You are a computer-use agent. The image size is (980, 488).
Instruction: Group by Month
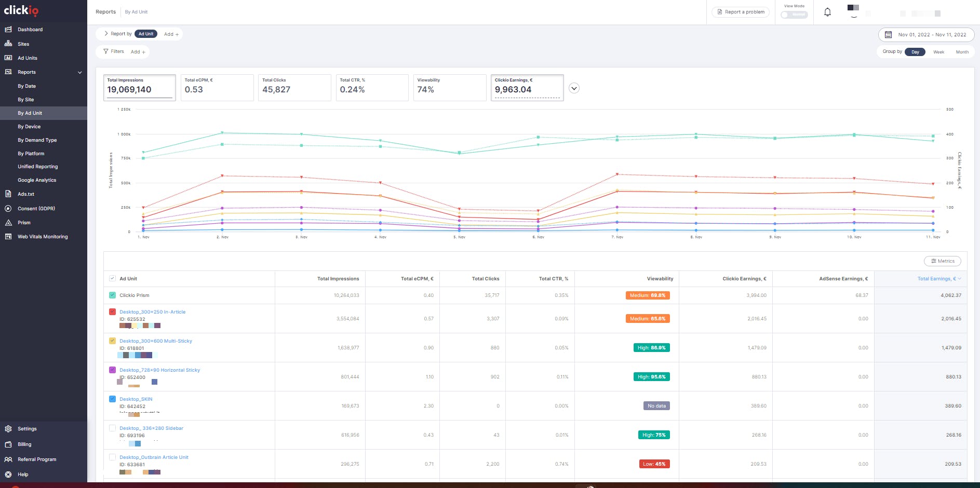tap(962, 52)
